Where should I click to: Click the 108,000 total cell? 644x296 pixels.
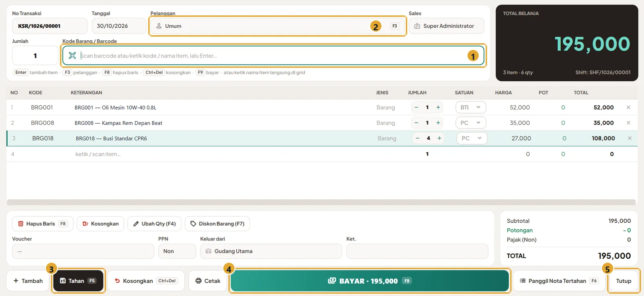603,138
